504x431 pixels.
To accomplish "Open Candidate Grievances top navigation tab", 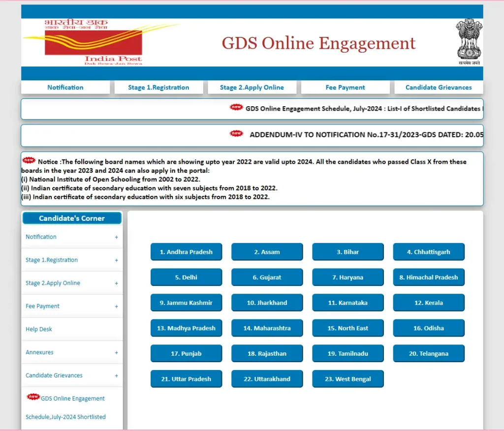I will pyautogui.click(x=438, y=88).
